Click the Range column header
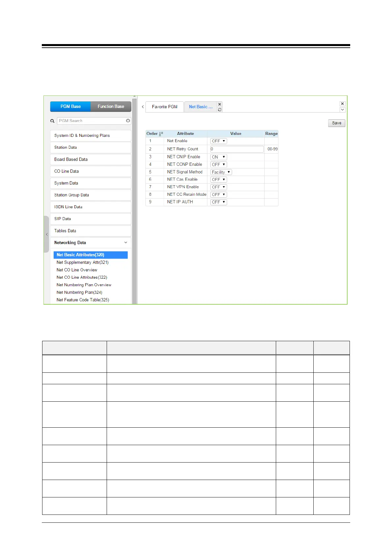The image size is (392, 554). pos(272,134)
